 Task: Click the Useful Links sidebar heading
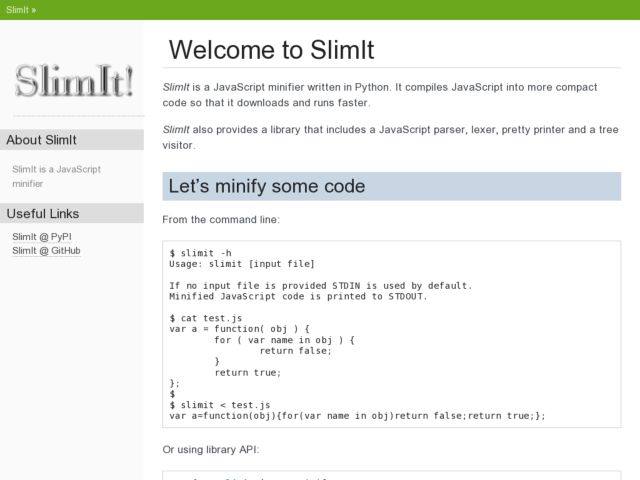pyautogui.click(x=42, y=213)
